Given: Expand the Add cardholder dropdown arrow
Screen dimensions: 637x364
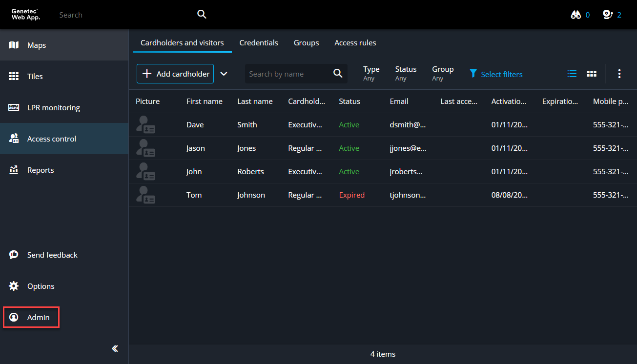Looking at the screenshot, I should pyautogui.click(x=224, y=74).
